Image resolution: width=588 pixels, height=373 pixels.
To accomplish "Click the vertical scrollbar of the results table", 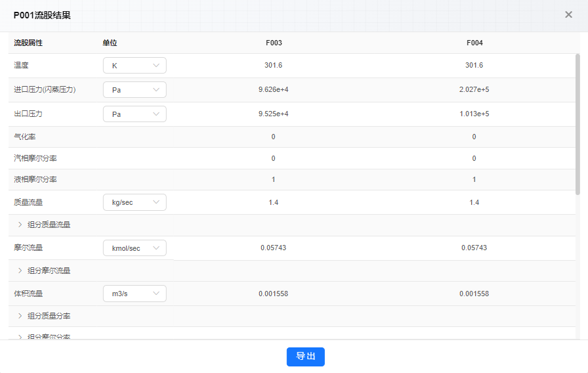I will (x=577, y=124).
